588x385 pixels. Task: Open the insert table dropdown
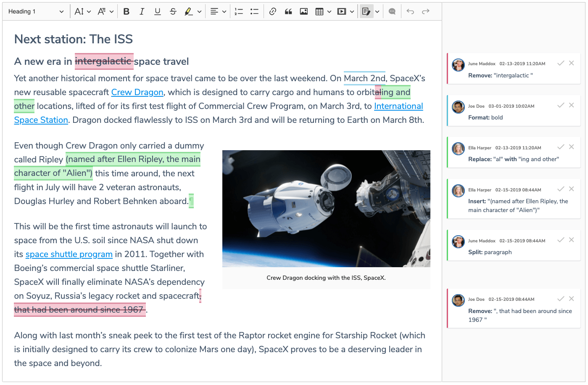pos(323,12)
